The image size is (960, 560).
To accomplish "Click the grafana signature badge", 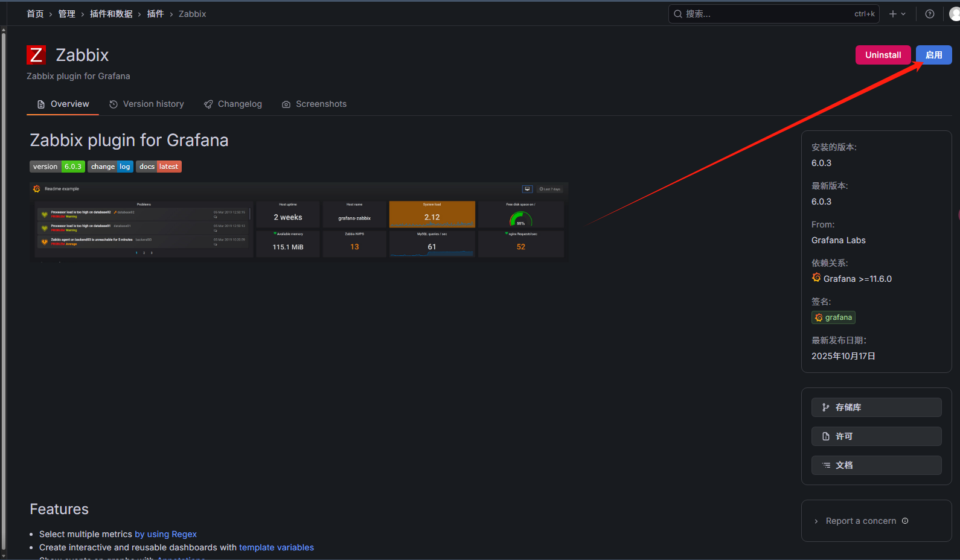I will (x=833, y=317).
